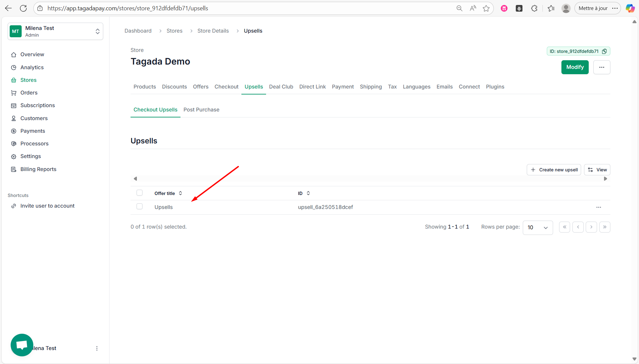Click the page scrollbar up arrow

click(634, 22)
